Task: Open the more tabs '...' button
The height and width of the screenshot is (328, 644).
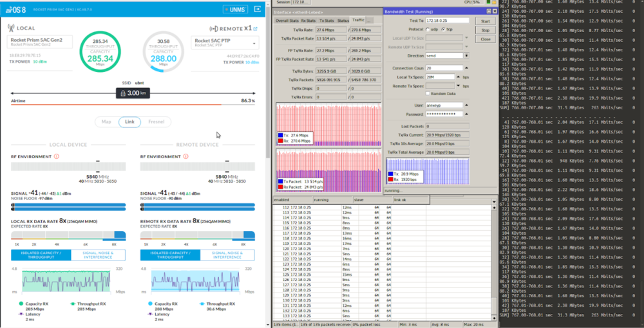Action: pos(369,20)
